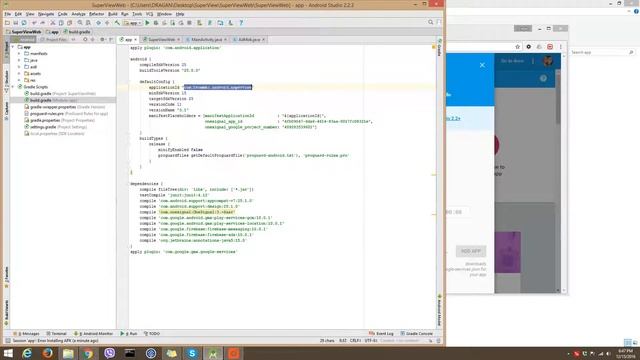The image size is (640, 360).
Task: Click the Redo toolbar icon
Action: tap(42, 23)
